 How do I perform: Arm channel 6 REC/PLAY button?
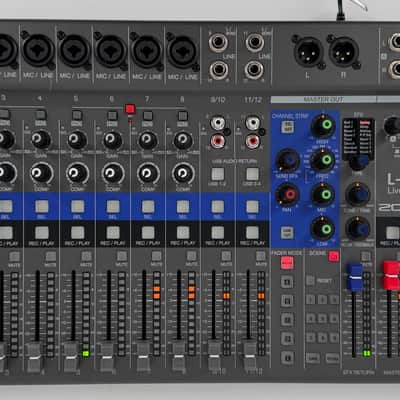(113, 232)
